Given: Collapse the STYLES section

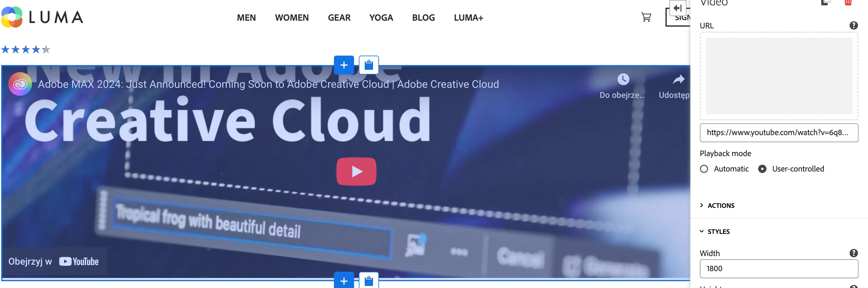Looking at the screenshot, I should click(715, 232).
